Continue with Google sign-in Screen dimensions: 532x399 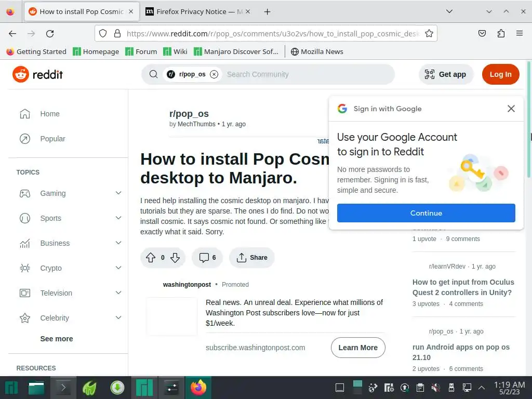(426, 213)
